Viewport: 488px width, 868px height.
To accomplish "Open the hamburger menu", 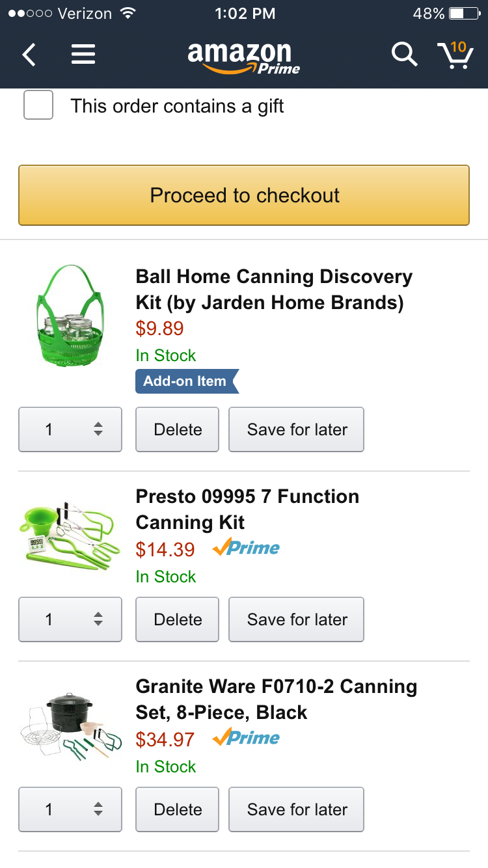I will tap(83, 55).
